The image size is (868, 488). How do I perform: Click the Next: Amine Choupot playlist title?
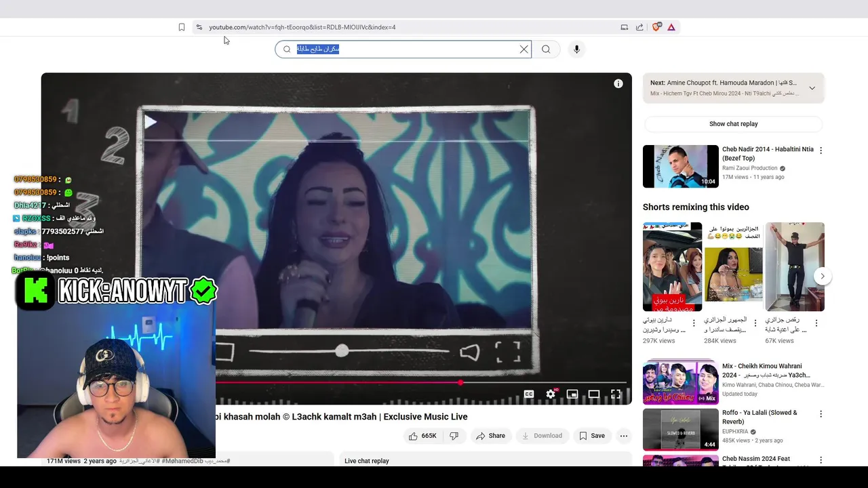click(724, 83)
